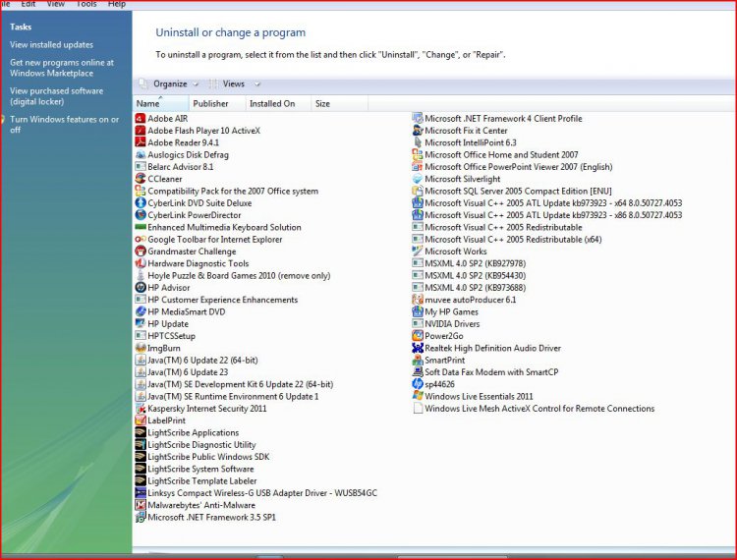Click the Adobe Flash Player 10 ActiveX icon
The image size is (737, 560).
point(141,130)
